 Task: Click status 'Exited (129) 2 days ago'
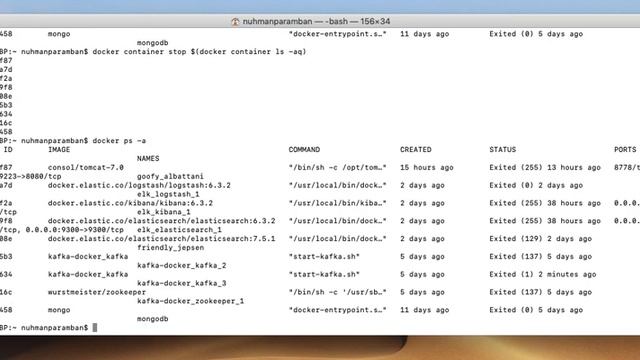tap(540, 239)
